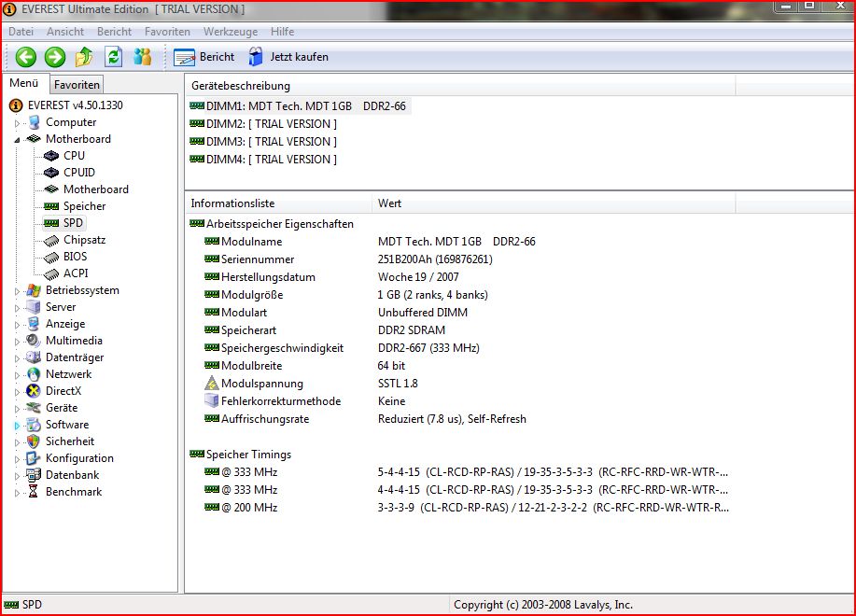856x616 pixels.
Task: Collapse the Motherboard node arrow
Action: point(17,140)
